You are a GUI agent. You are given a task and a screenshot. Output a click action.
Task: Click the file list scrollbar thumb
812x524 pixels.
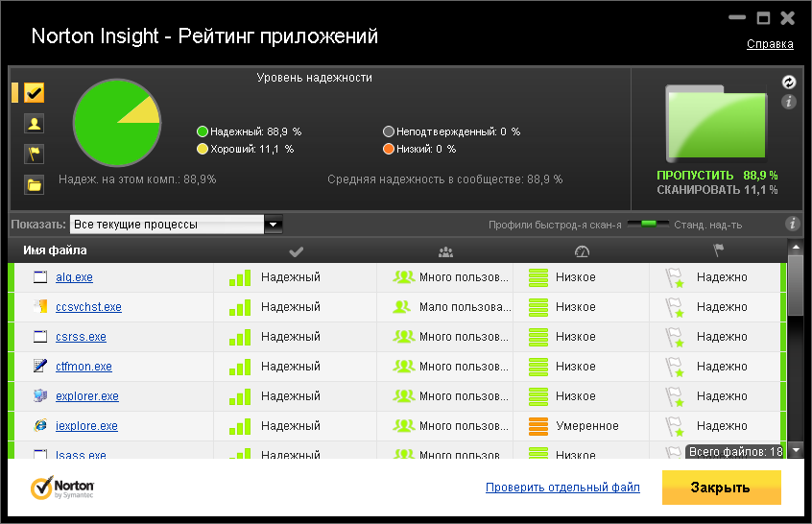[x=796, y=284]
